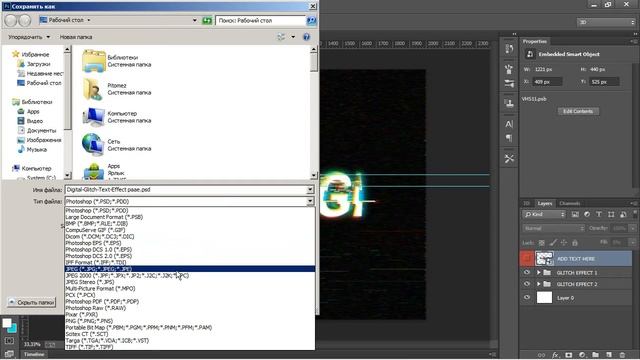Refresh the folder with green arrows icon

pos(207,20)
